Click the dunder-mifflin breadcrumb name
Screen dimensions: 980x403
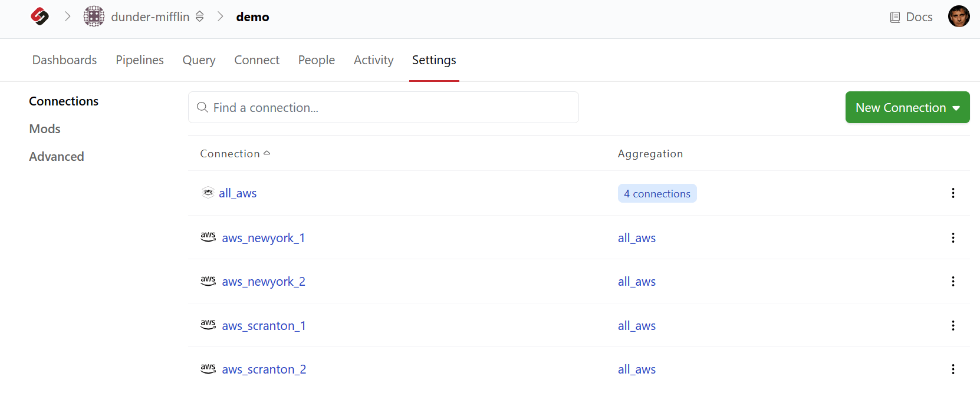coord(150,17)
